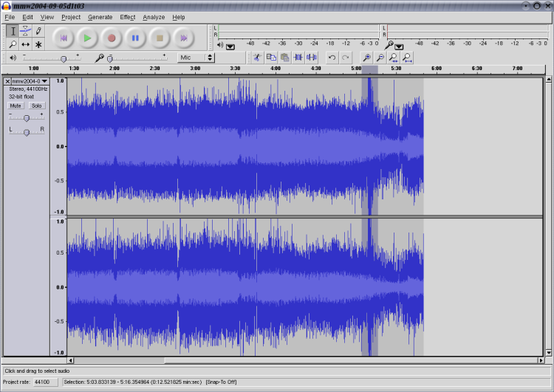
Task: Click the vertical scrollbar down arrow
Action: coord(548,352)
